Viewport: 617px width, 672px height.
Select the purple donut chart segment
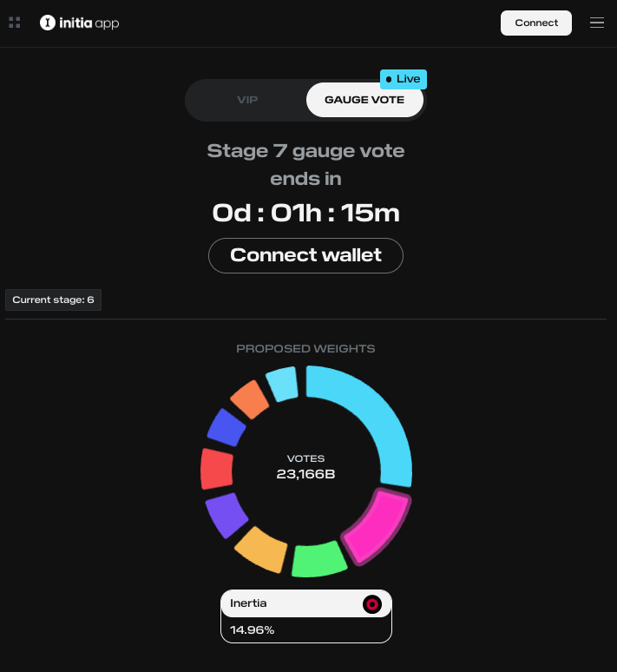pyautogui.click(x=226, y=514)
